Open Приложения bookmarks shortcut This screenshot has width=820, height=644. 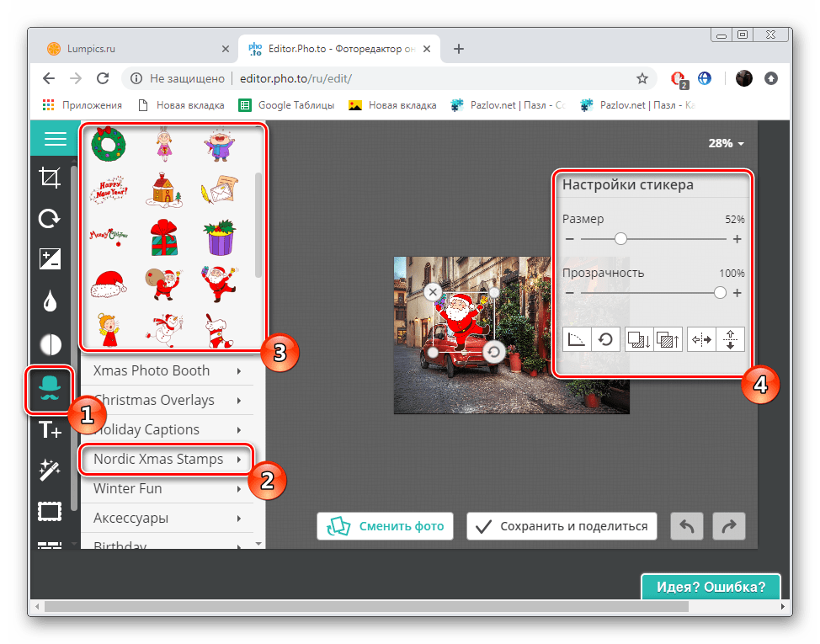click(83, 105)
